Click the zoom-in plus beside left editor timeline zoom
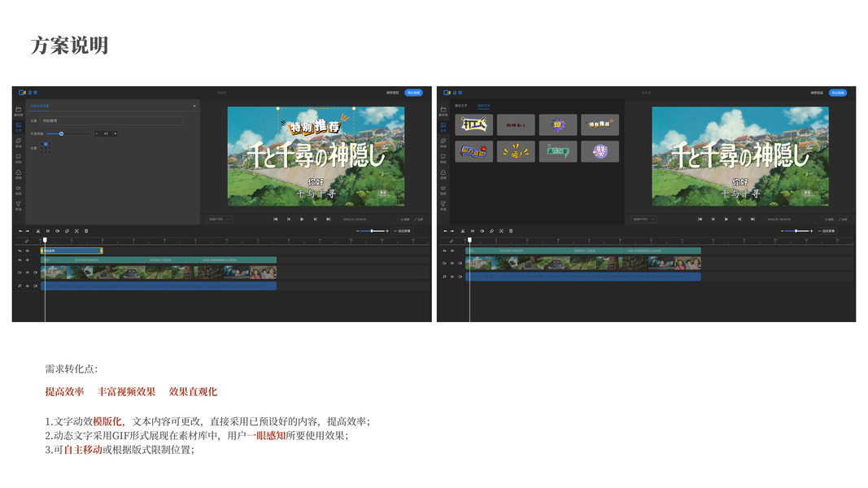 [x=387, y=231]
